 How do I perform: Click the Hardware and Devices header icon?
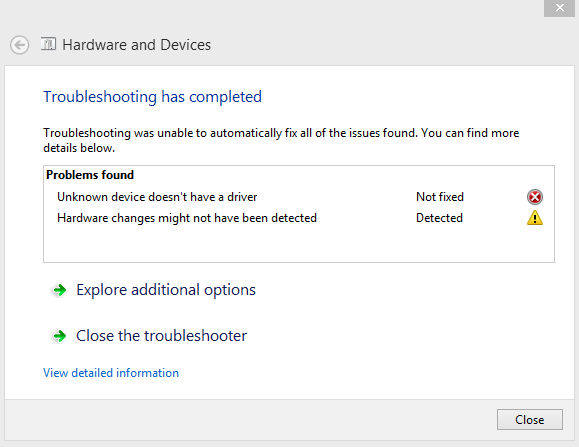click(48, 44)
